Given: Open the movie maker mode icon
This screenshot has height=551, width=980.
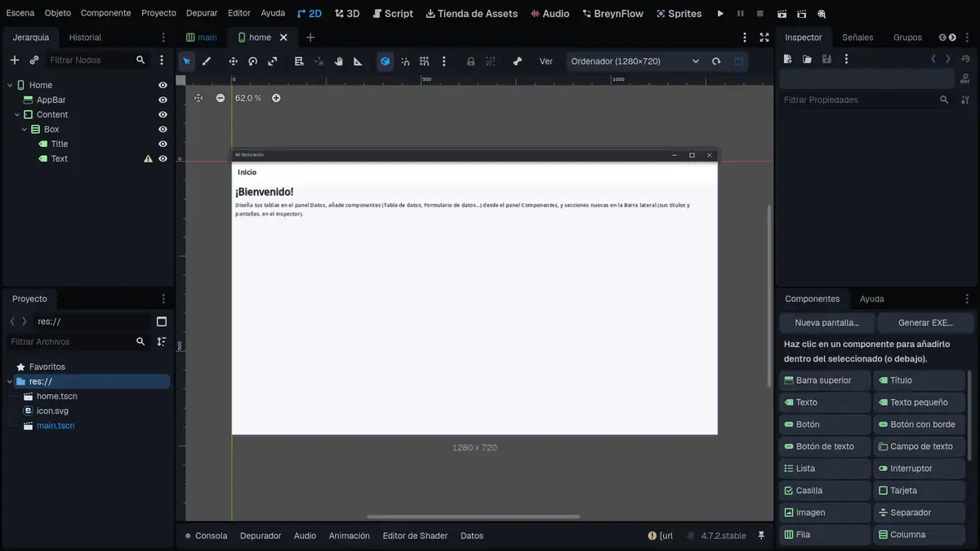Looking at the screenshot, I should point(822,14).
